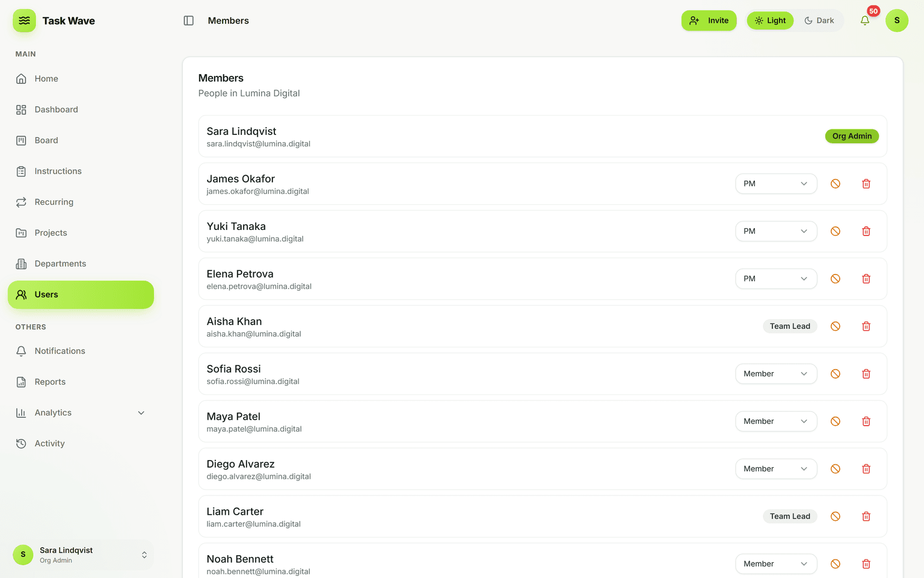
Task: Open Recurring tasks page
Action: pos(81,202)
